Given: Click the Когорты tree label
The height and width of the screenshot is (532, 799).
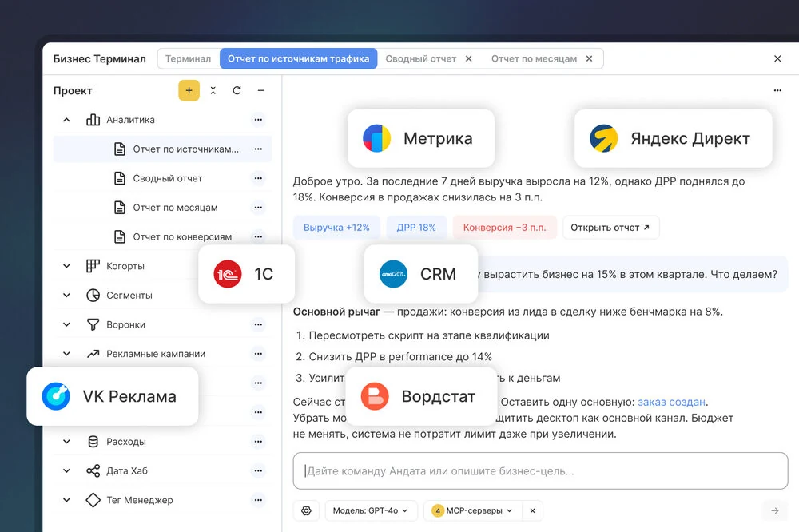Looking at the screenshot, I should (x=125, y=266).
